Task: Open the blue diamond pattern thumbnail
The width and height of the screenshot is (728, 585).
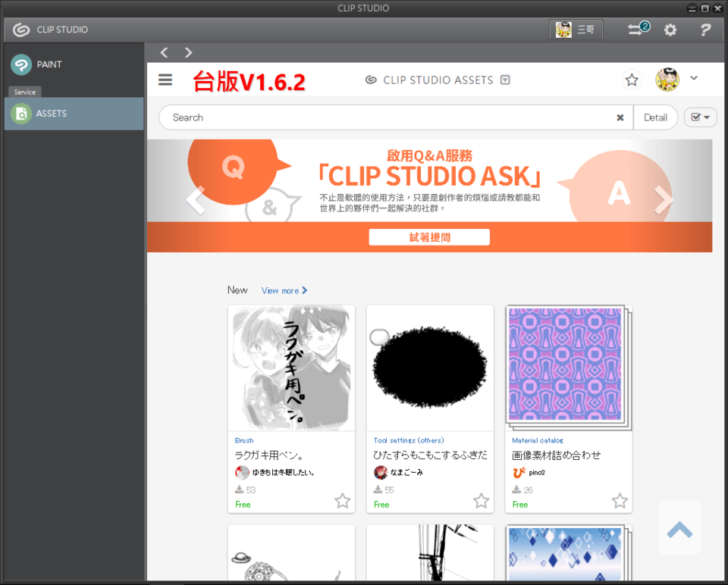Action: tap(569, 552)
